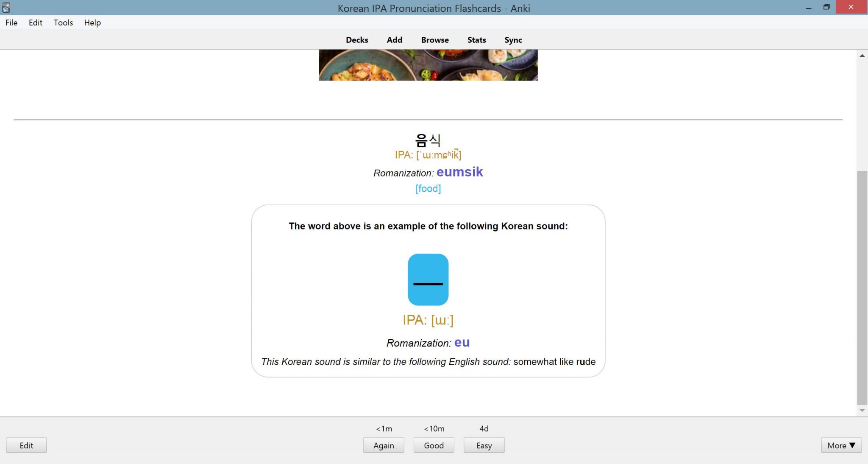Open the File menu
868x464 pixels.
point(11,22)
